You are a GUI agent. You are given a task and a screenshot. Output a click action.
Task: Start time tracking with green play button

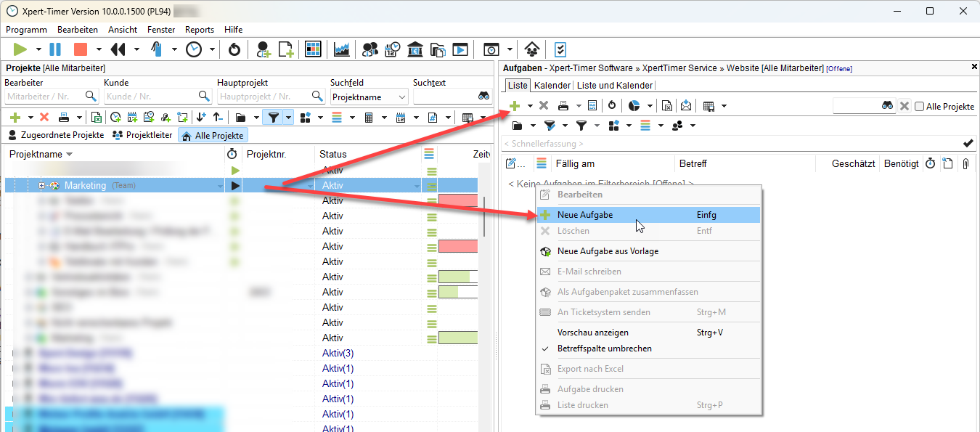(20, 49)
